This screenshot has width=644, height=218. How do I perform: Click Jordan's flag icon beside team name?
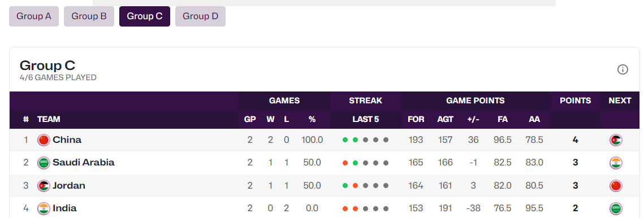(x=44, y=186)
